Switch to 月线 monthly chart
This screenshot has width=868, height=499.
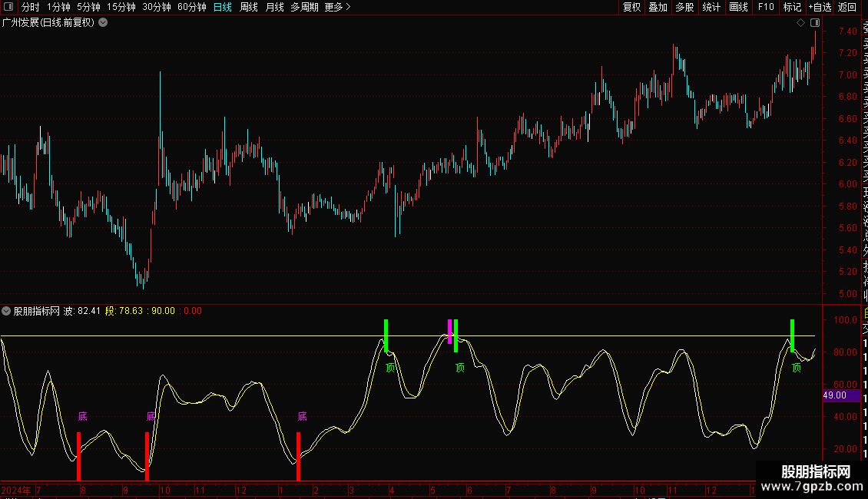(x=274, y=7)
